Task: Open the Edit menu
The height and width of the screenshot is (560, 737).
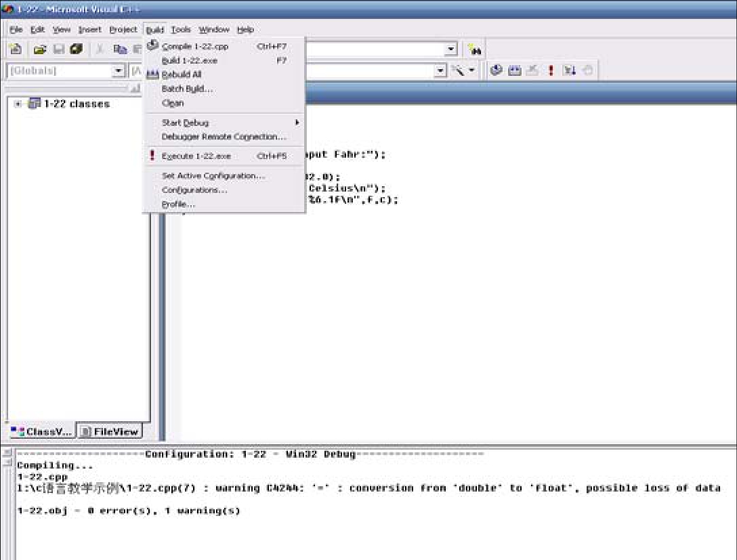Action: tap(37, 30)
